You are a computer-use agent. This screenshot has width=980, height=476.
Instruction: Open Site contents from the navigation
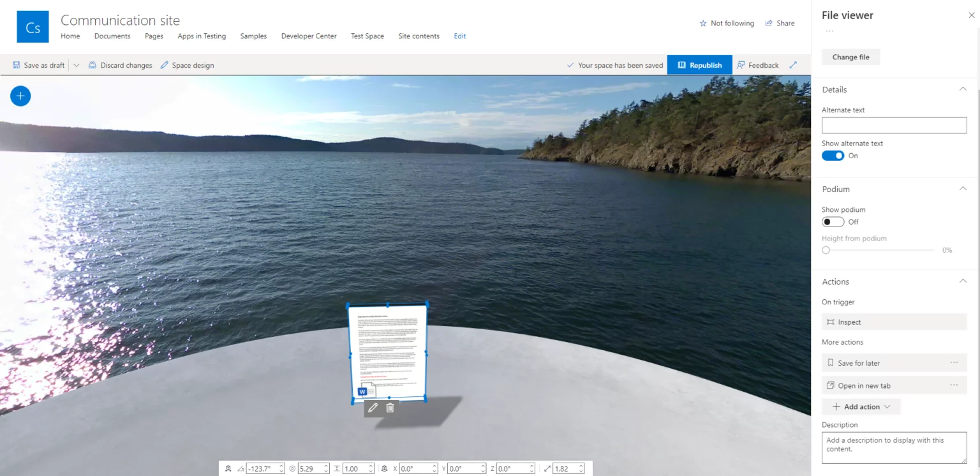[419, 36]
